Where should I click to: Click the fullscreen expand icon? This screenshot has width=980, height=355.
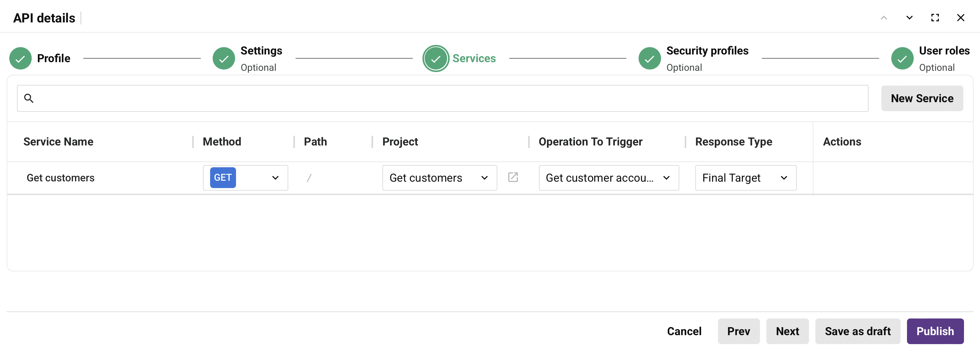(935, 18)
